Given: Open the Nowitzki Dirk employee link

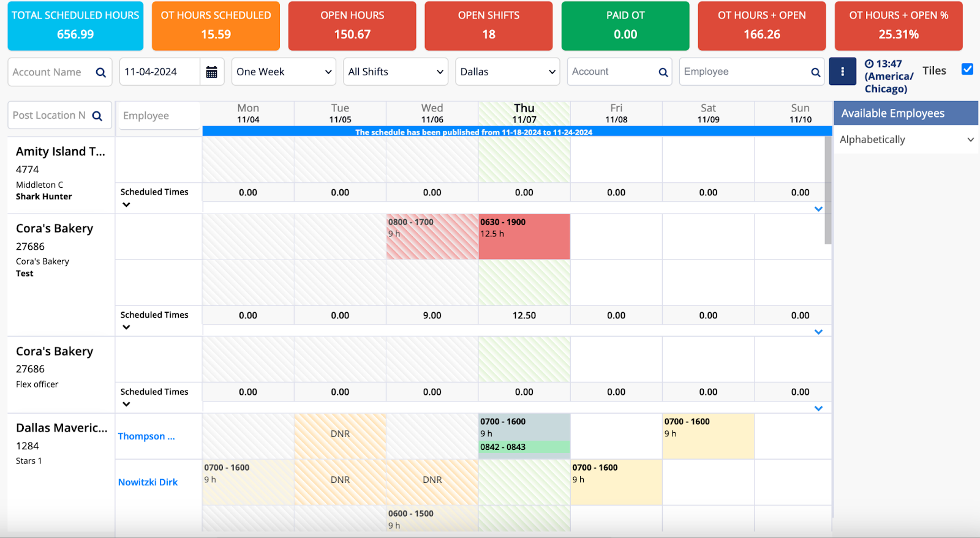Looking at the screenshot, I should click(148, 482).
